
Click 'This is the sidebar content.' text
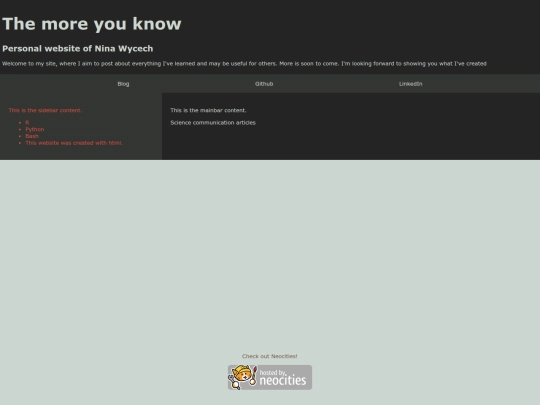45,110
